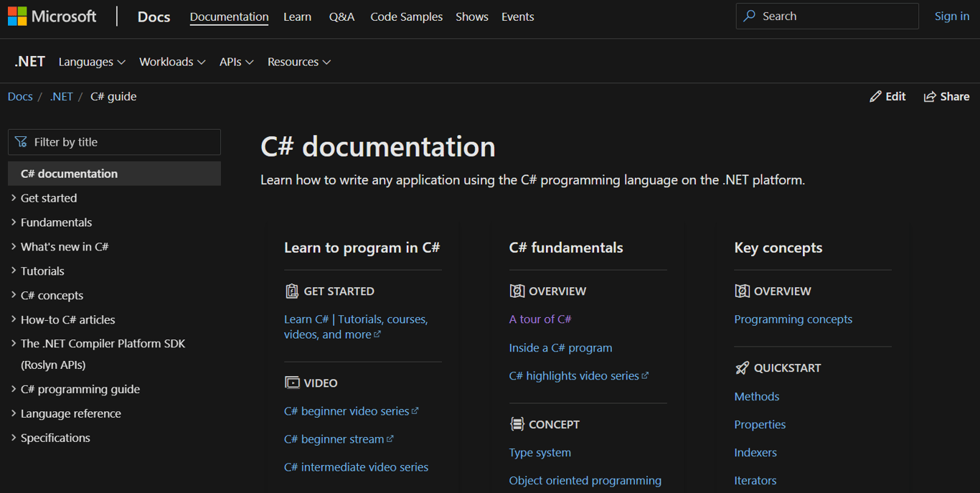Viewport: 980px width, 493px height.
Task: Click the Video icon above beginner videos
Action: (293, 382)
